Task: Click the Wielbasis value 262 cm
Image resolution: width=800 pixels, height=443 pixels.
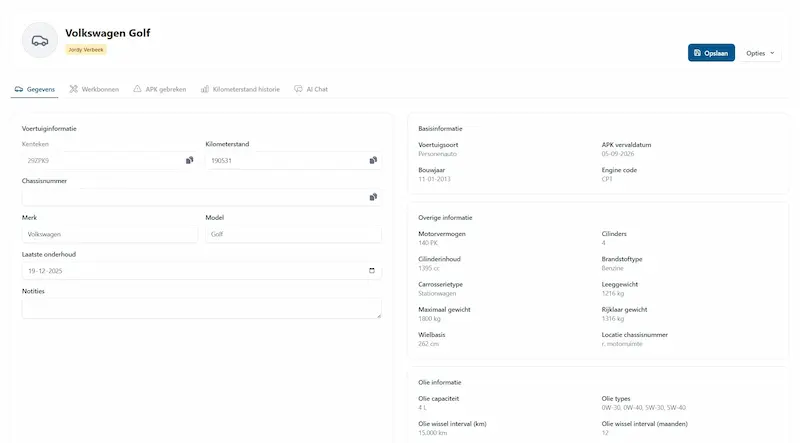Action: pyautogui.click(x=429, y=344)
